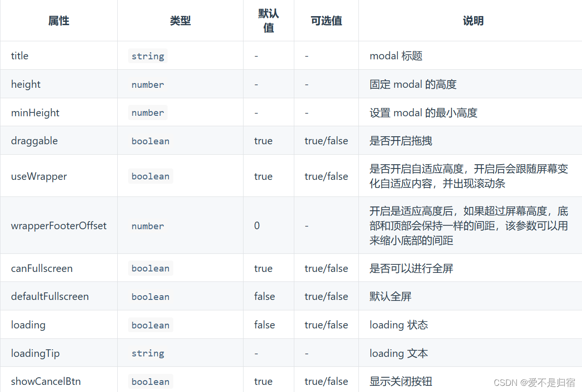This screenshot has height=392, width=582.
Task: Select the number type badge for wrapperFooterOffset
Action: tap(148, 226)
